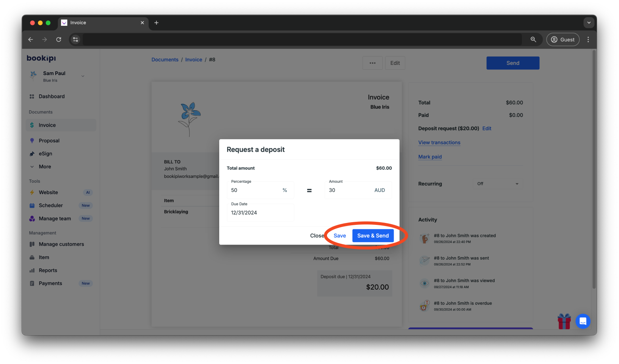Open the eSign feature
This screenshot has height=364, width=619.
tap(46, 154)
